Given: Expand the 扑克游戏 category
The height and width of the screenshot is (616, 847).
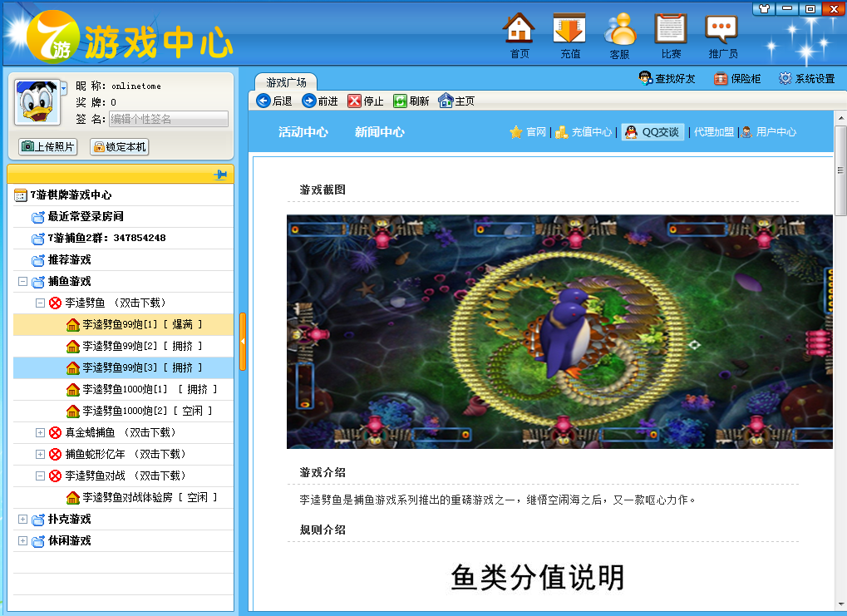Looking at the screenshot, I should click(x=22, y=519).
